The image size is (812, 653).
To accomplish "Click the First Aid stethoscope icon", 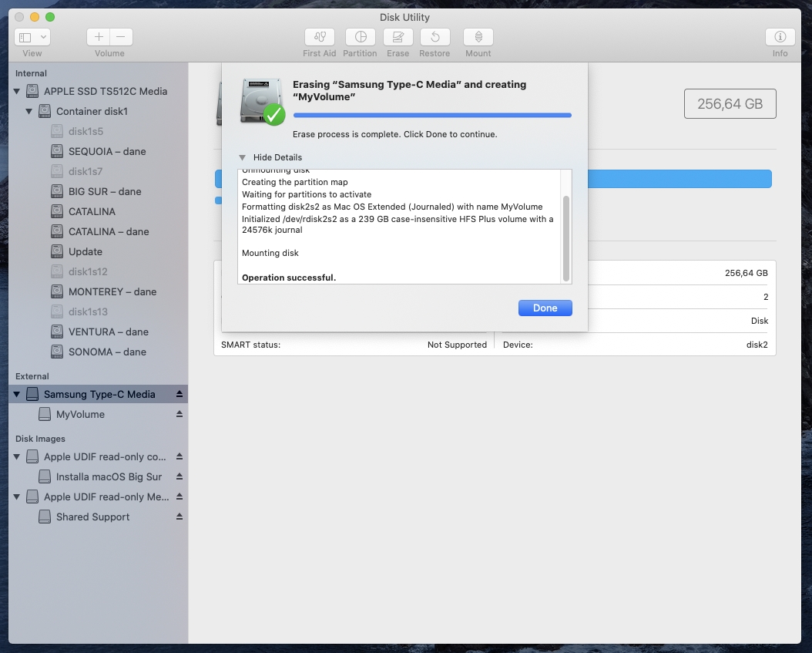I will tap(320, 37).
